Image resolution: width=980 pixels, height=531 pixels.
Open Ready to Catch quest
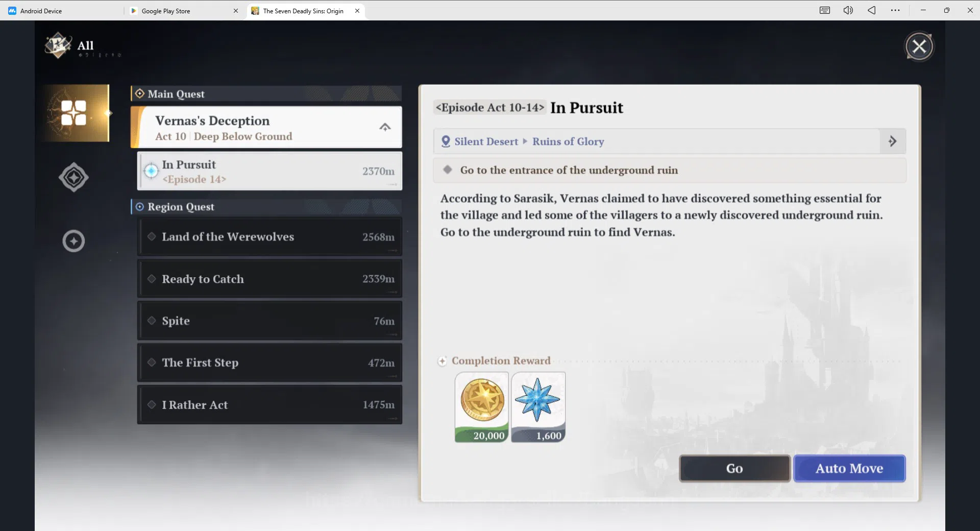point(269,279)
